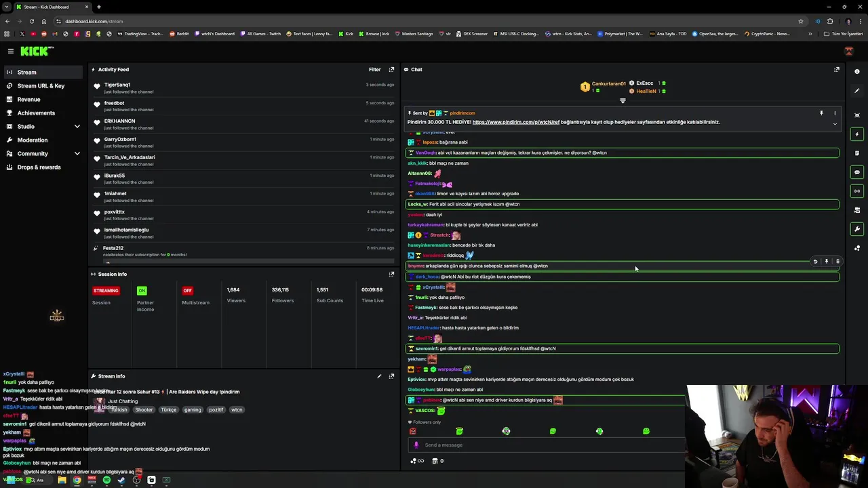Open the hamburger menu beside the Kick logo

point(11,51)
